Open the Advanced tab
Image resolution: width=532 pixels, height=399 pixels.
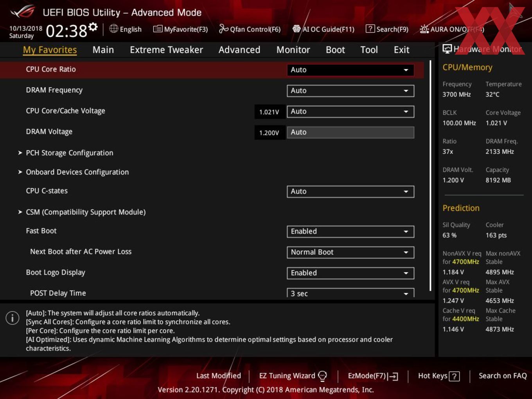[x=239, y=50]
